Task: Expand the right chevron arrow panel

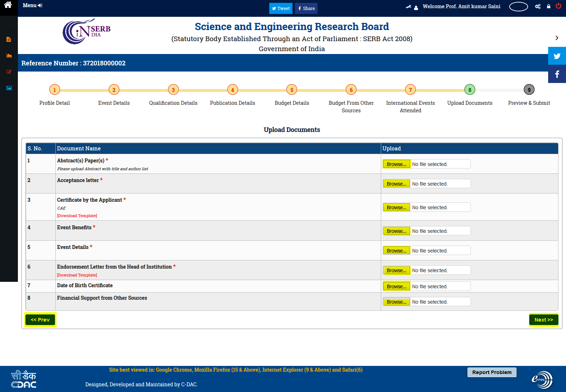Action: click(557, 38)
